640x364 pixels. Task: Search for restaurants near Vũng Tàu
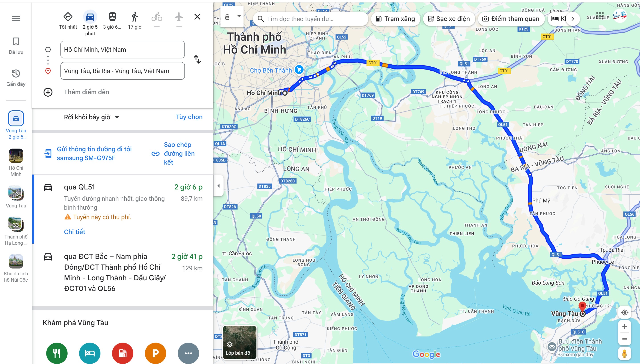click(57, 353)
